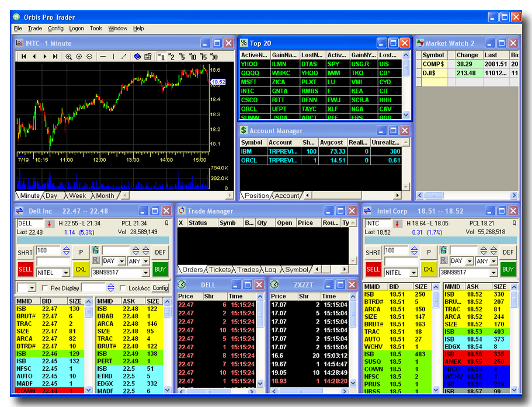Click the Market Watch 2 title icon
Image resolution: width=532 pixels, height=407 pixels.
point(420,43)
